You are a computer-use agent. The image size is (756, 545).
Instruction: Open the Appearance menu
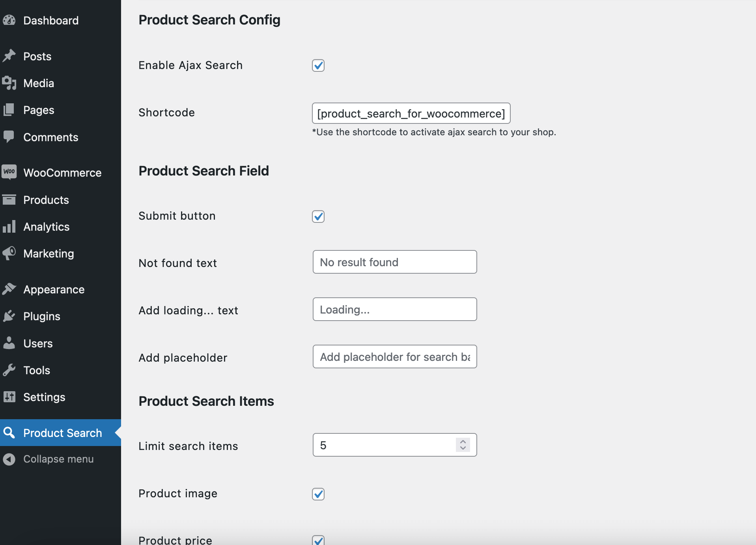pos(54,289)
